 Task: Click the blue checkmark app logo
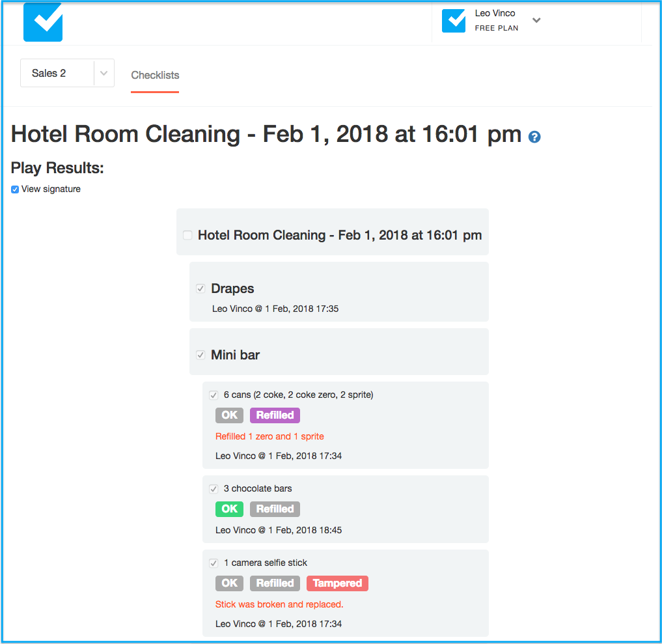tap(43, 22)
